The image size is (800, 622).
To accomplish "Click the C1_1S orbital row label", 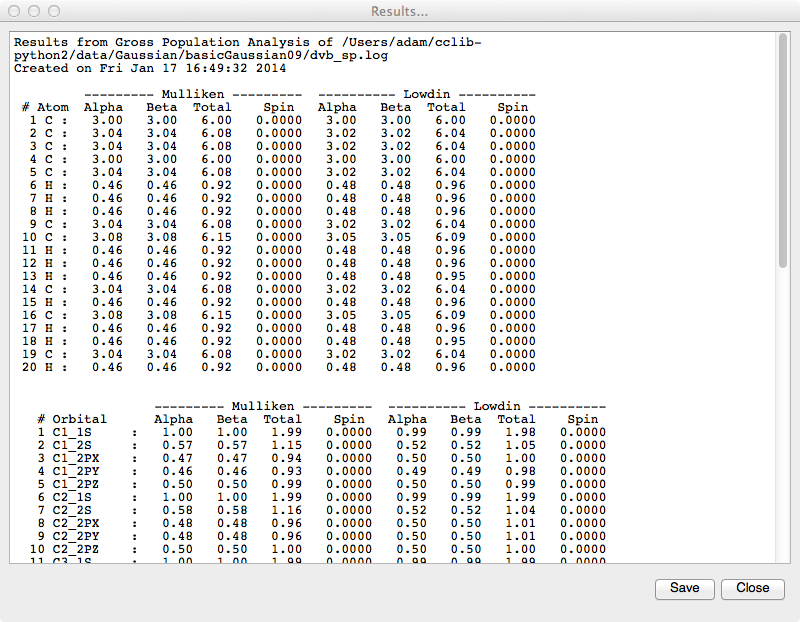I will tap(73, 432).
